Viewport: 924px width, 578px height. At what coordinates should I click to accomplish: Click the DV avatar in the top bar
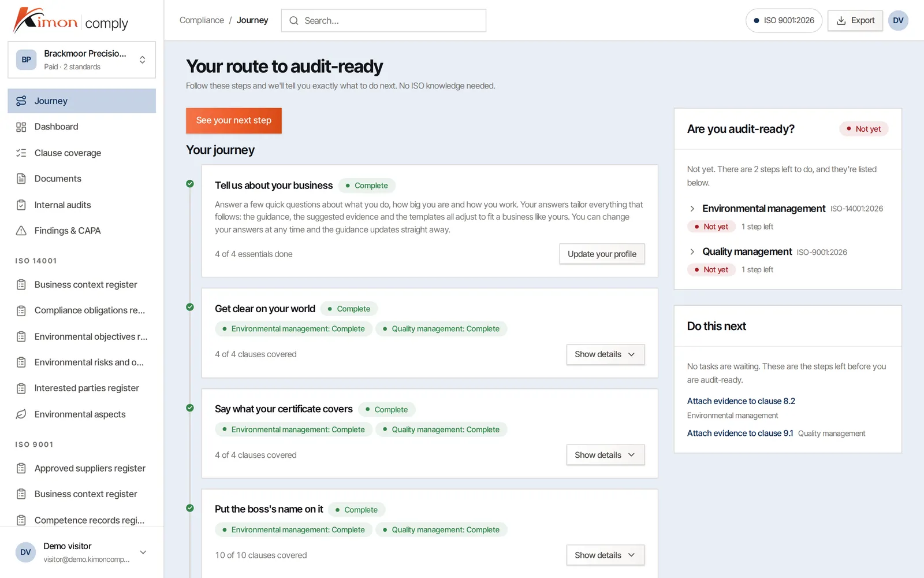898,20
